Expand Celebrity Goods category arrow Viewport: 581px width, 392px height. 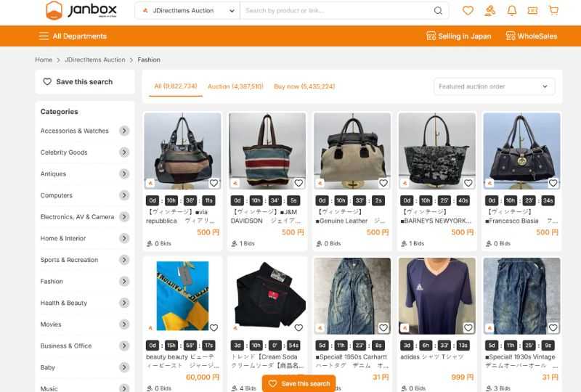point(124,152)
